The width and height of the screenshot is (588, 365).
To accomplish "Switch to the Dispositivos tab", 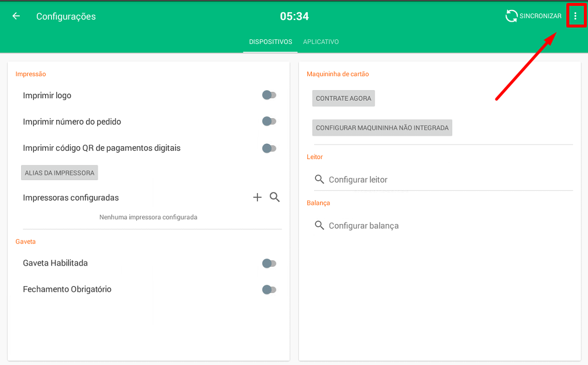I will click(x=270, y=42).
